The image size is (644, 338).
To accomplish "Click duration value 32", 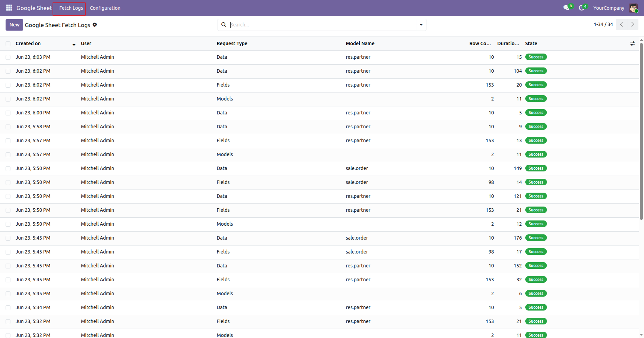I will [x=519, y=280].
